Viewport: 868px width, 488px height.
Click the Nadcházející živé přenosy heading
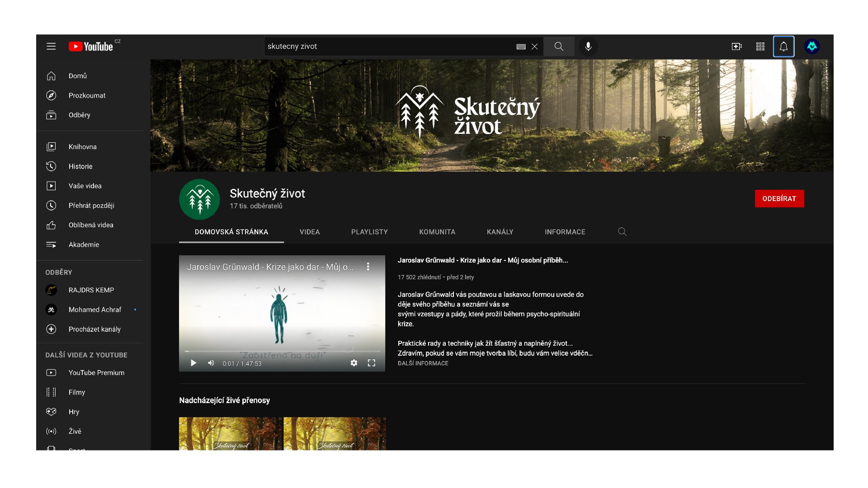[x=224, y=400]
